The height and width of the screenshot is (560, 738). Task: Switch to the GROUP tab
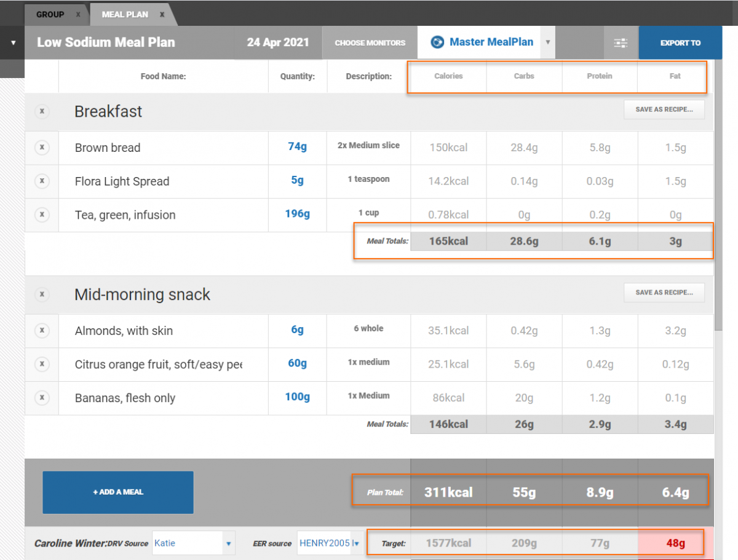tap(50, 14)
